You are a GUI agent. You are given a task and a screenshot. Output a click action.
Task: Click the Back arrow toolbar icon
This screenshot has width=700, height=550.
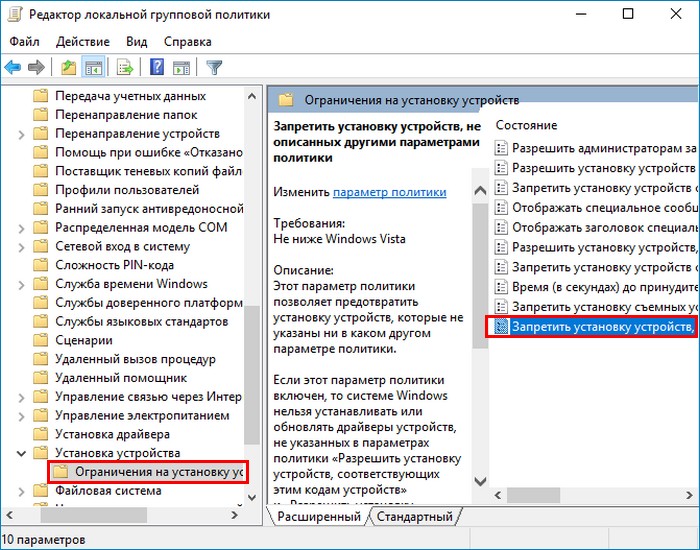click(x=13, y=67)
